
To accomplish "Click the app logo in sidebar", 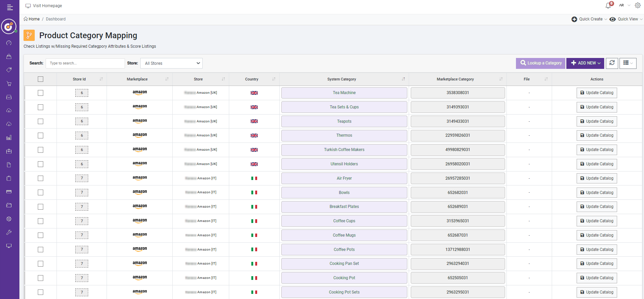I will [x=9, y=26].
